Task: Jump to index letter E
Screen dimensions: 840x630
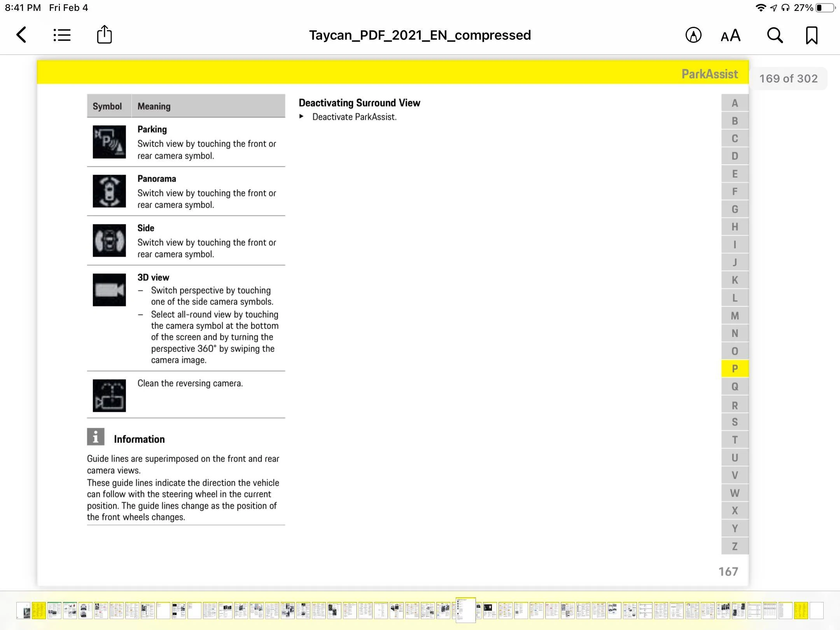Action: [735, 174]
